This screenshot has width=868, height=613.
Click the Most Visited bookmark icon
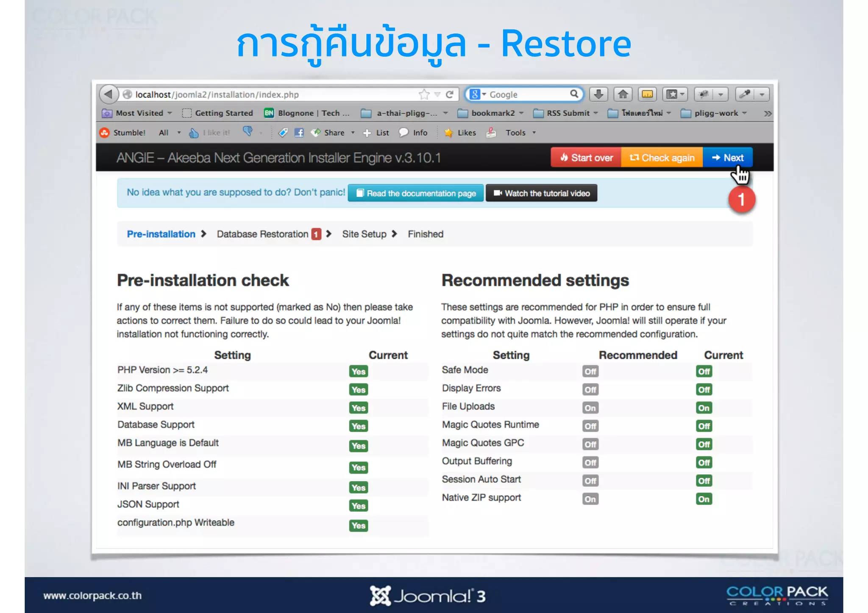[x=107, y=113]
